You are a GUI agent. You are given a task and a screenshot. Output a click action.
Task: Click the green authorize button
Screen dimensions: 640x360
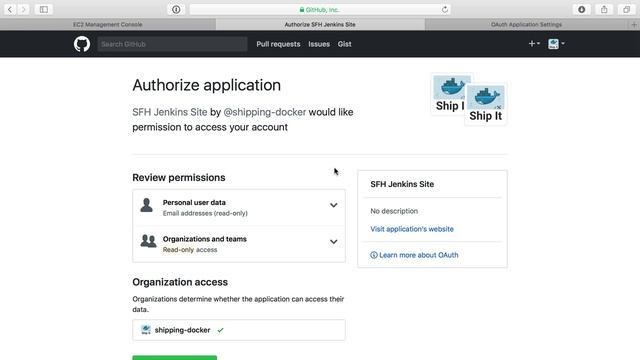tap(174, 358)
